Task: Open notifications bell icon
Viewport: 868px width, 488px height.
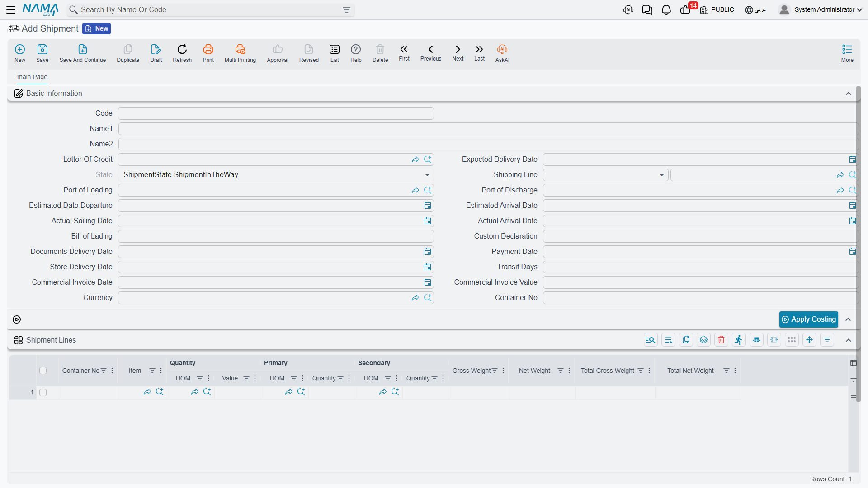Action: tap(666, 10)
